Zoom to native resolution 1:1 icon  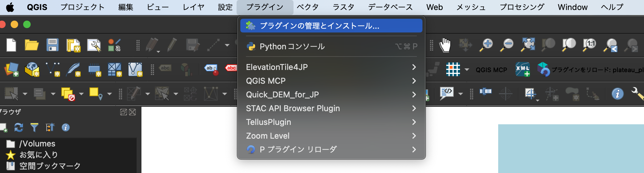coord(590,45)
